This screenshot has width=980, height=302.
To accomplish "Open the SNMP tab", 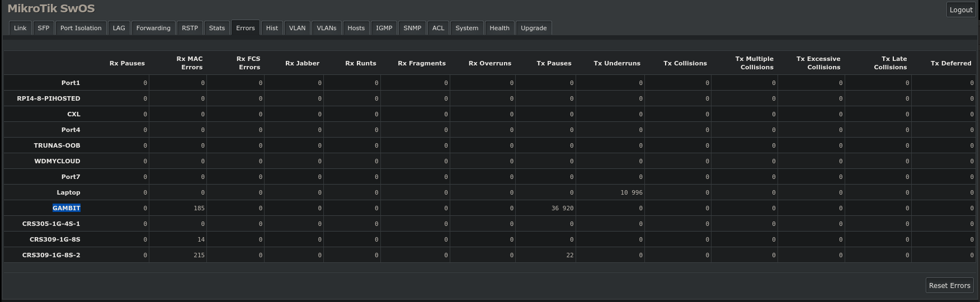I will pyautogui.click(x=412, y=28).
